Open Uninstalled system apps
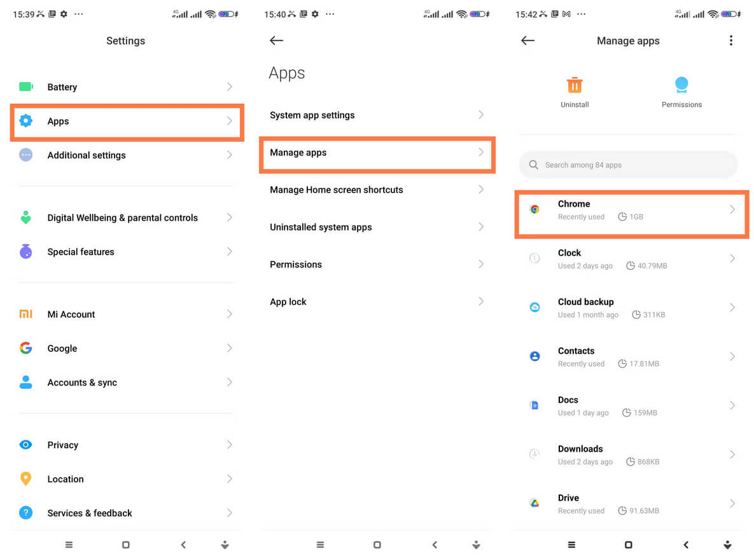Viewport: 754px width, 560px height. pos(377,227)
